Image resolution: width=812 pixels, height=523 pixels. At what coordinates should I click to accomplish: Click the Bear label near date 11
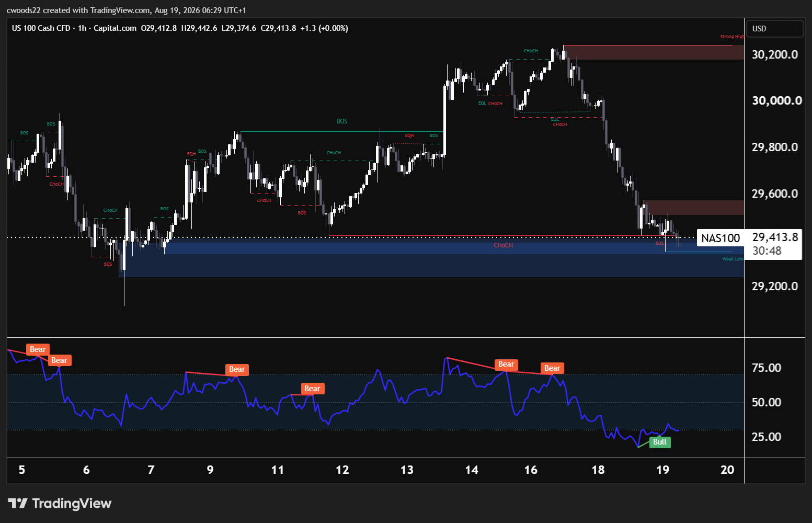[312, 389]
